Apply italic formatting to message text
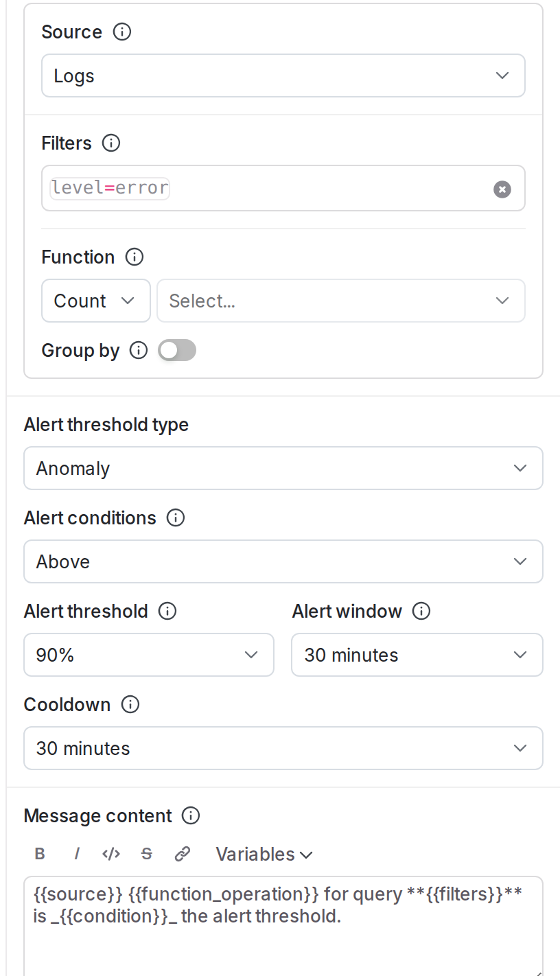Image resolution: width=560 pixels, height=976 pixels. tap(76, 853)
